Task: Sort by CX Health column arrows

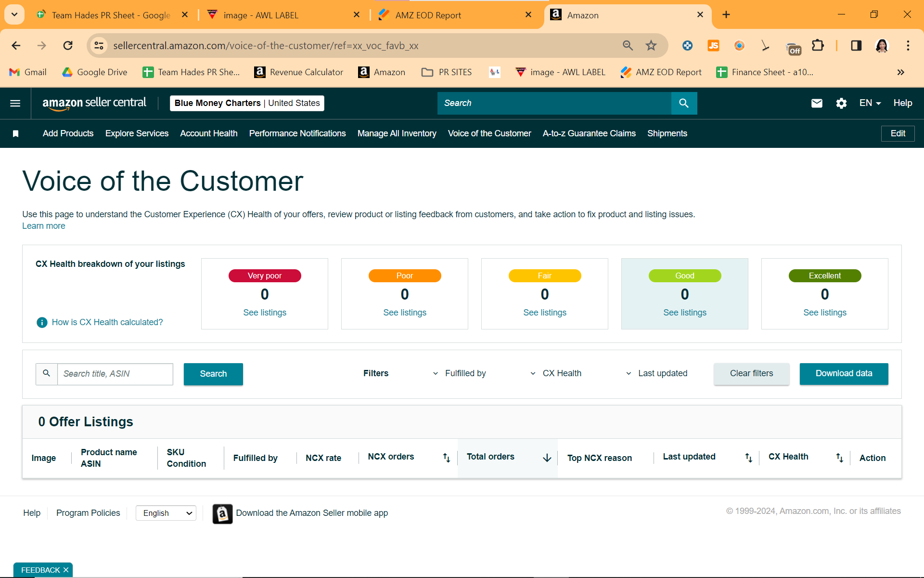Action: tap(840, 458)
